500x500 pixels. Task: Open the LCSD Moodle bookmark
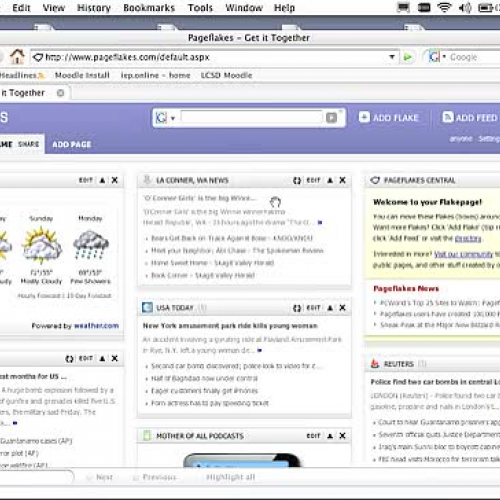click(x=226, y=75)
